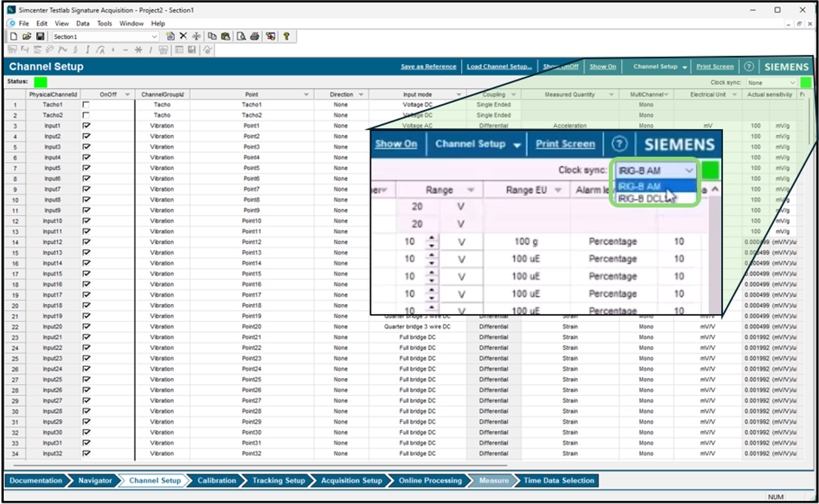Open print preview from the toolbar

241,37
